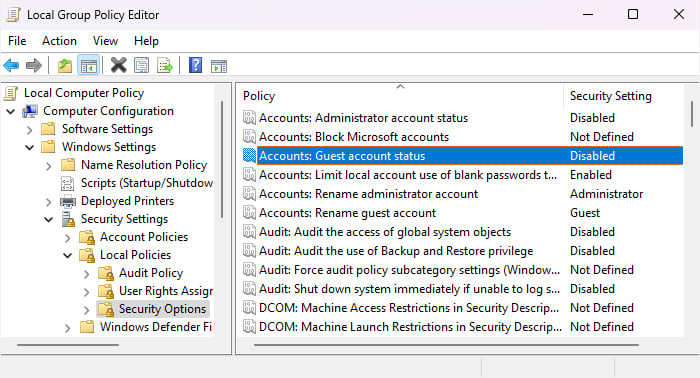Image resolution: width=700 pixels, height=378 pixels.
Task: Click the right pane horizontal scrollbar
Action: pyautogui.click(x=446, y=345)
